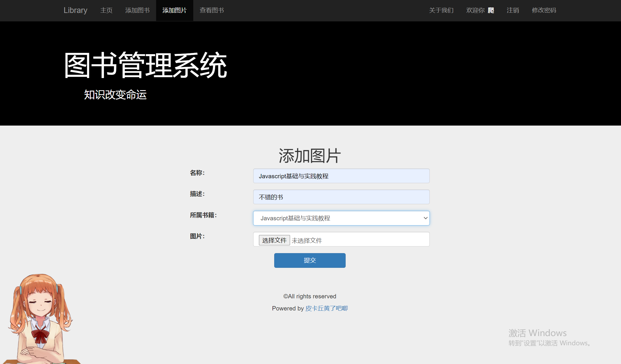Screen dimensions: 621x364
Task: Switch to the 添加图片 tab
Action: (174, 10)
